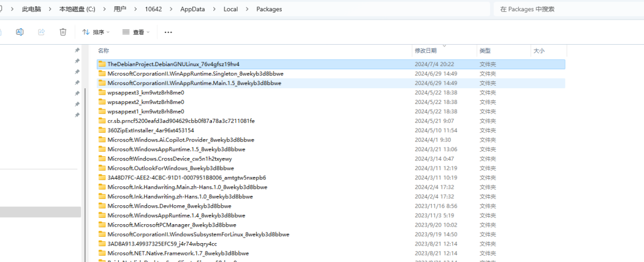The image size is (644, 262).
Task: Select the Microsoft.Windows.DevHome_8wekyb3d8bbwe folder
Action: coord(169,206)
